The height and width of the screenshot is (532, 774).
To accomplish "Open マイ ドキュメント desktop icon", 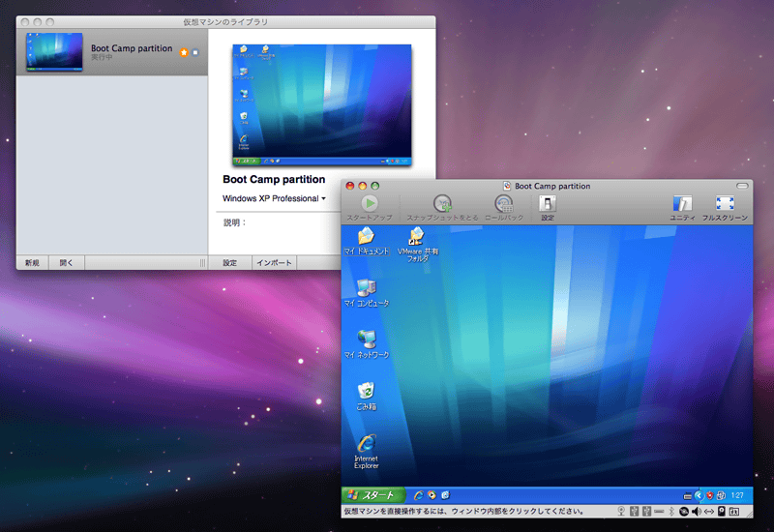I will (367, 241).
